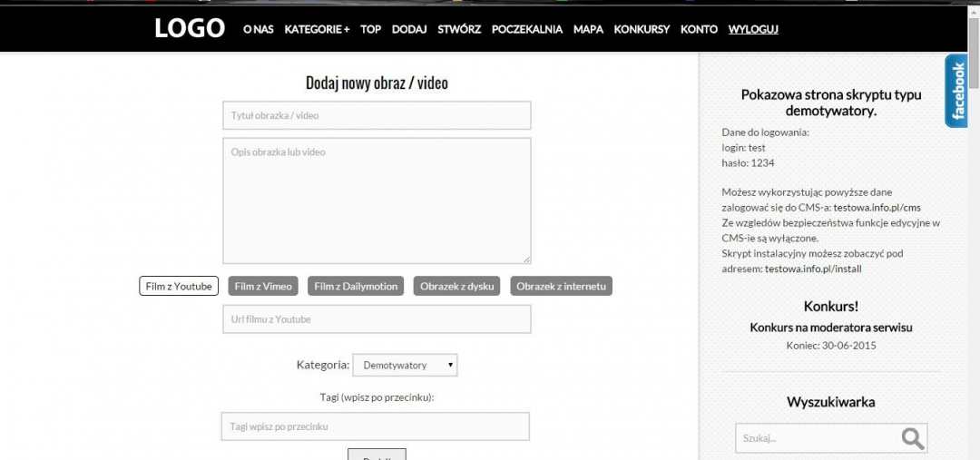
Task: Click WYLOGUJ to log out
Action: point(753,29)
